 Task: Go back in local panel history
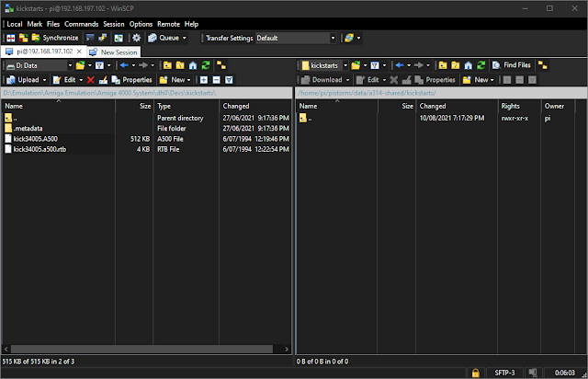click(x=125, y=65)
